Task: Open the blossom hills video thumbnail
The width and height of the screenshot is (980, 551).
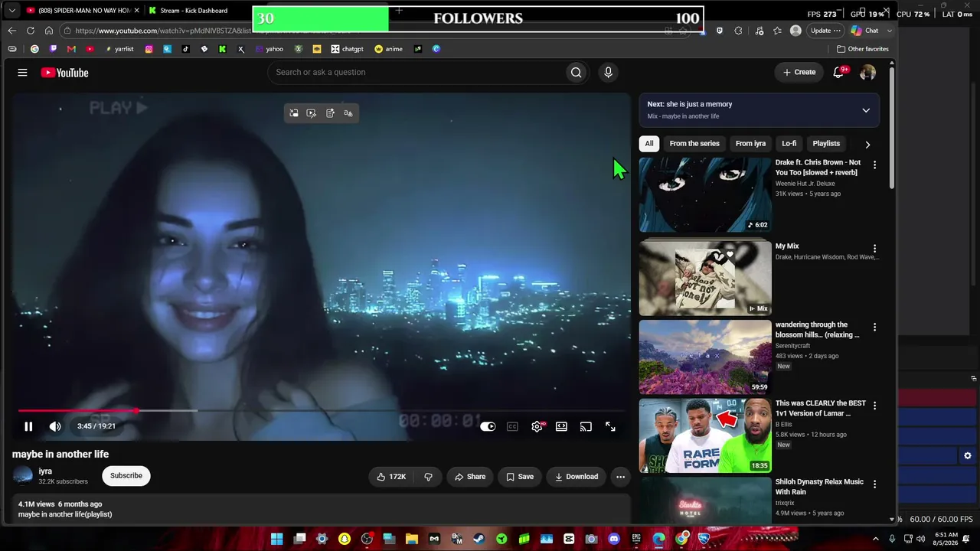Action: tap(705, 357)
